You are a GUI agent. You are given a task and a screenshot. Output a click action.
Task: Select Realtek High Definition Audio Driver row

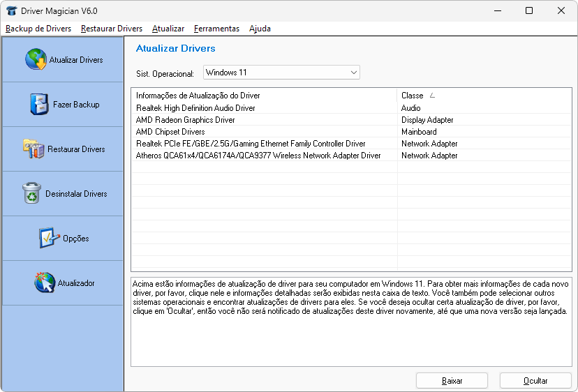[x=195, y=108]
